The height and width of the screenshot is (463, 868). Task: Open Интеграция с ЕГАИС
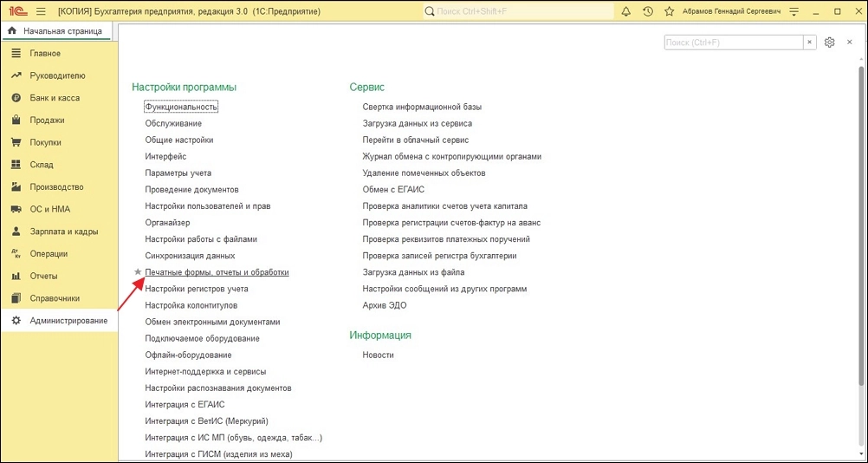(x=185, y=405)
